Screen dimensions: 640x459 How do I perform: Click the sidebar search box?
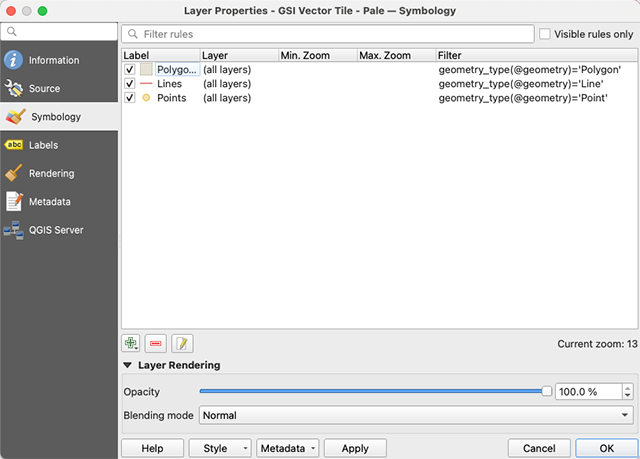point(59,31)
